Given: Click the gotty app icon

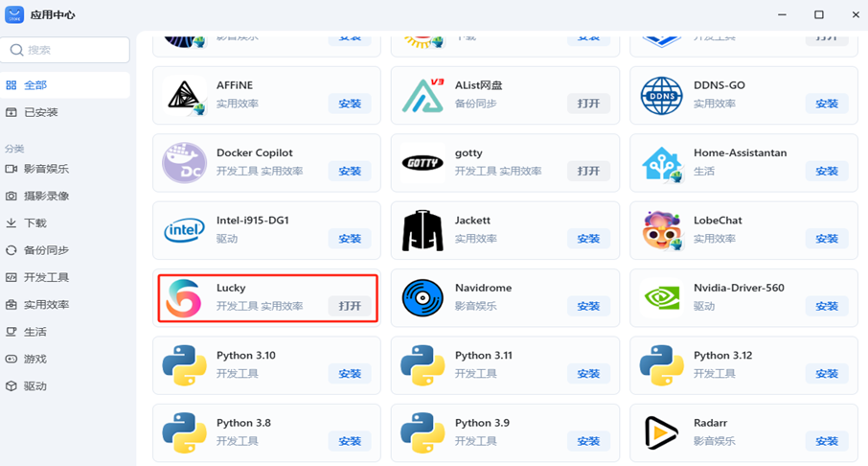Looking at the screenshot, I should click(x=423, y=163).
